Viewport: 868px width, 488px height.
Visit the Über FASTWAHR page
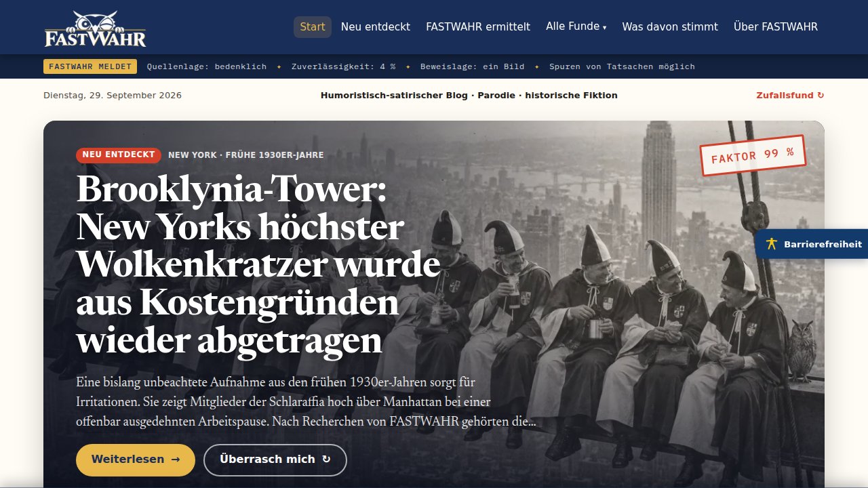(x=776, y=27)
